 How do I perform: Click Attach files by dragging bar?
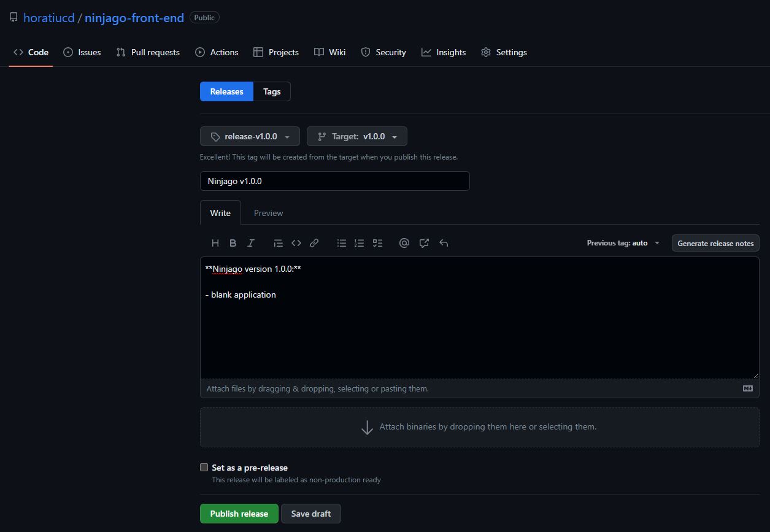click(x=480, y=388)
